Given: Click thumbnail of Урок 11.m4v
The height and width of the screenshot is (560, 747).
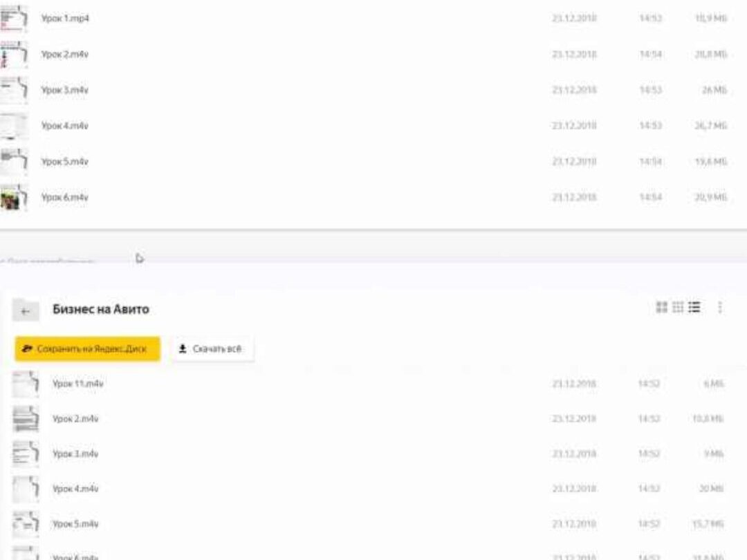Looking at the screenshot, I should (26, 384).
